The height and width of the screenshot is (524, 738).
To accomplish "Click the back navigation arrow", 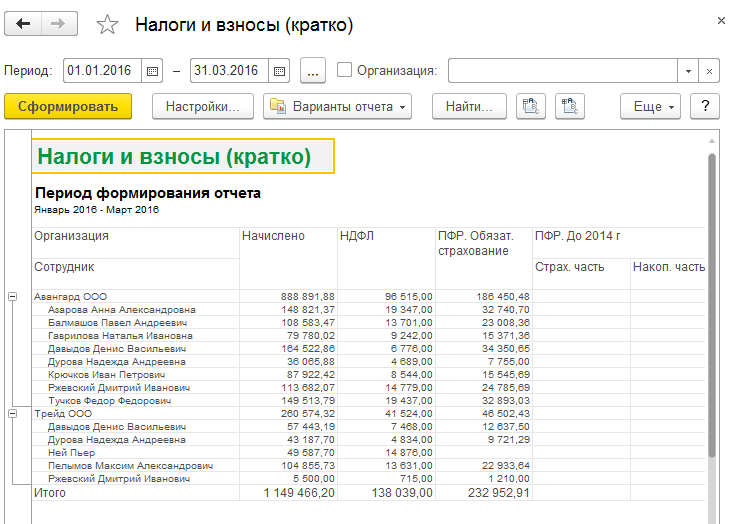I will tap(24, 24).
